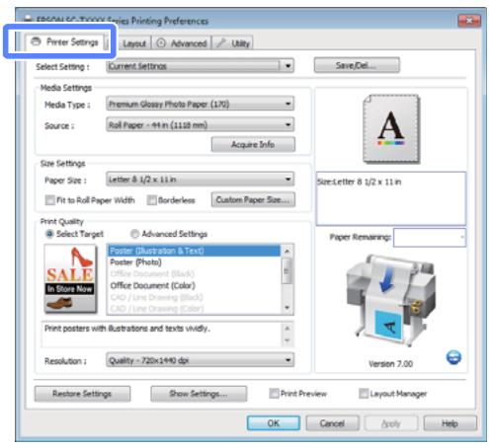
Task: Click the target list scrollbar thumb
Action: [x=286, y=270]
